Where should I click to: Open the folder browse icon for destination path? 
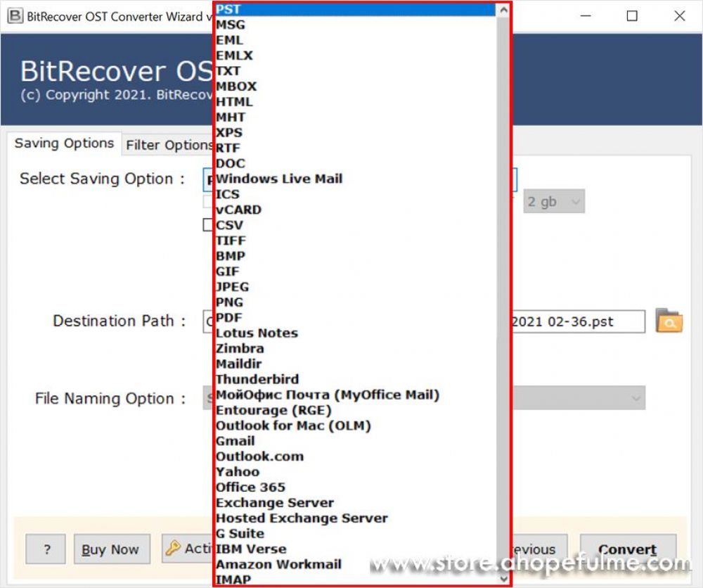pyautogui.click(x=669, y=321)
